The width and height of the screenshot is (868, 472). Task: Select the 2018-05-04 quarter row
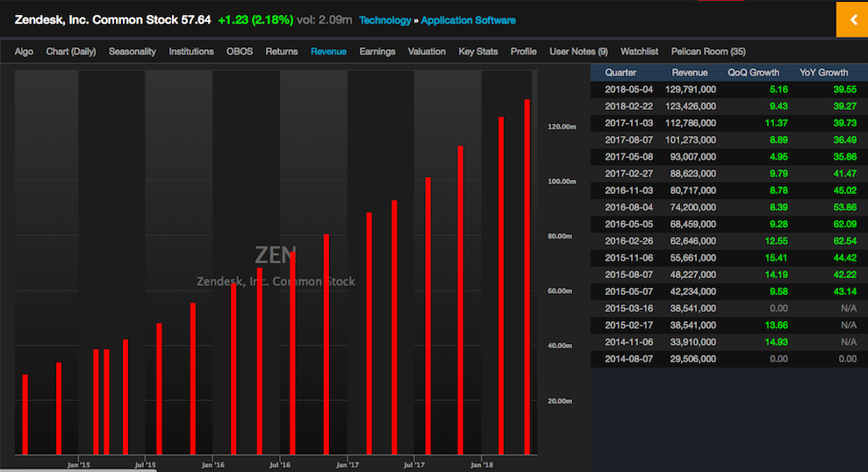coord(729,89)
